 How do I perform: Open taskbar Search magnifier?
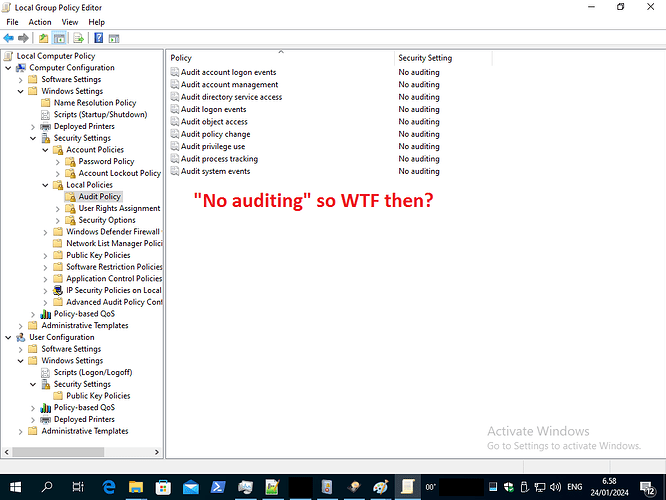coord(47,487)
